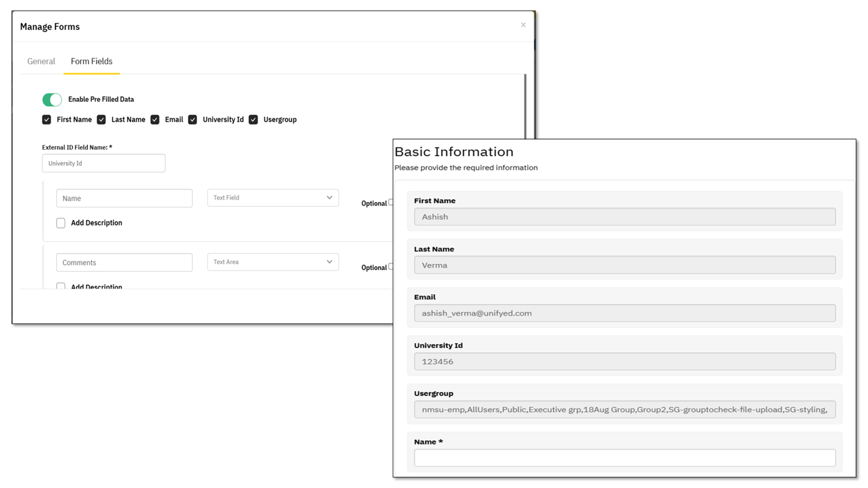This screenshot has width=868, height=488.
Task: Open the Text Area type dropdown
Action: 273,262
